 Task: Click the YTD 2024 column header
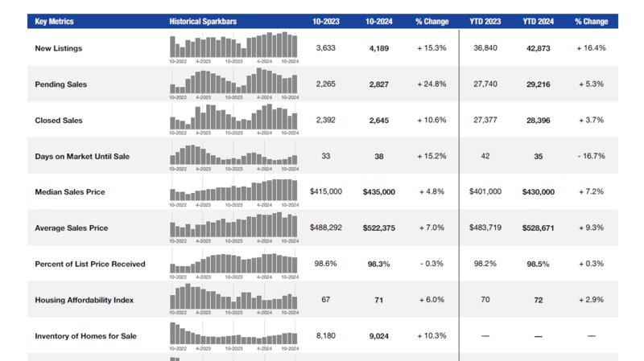point(539,21)
